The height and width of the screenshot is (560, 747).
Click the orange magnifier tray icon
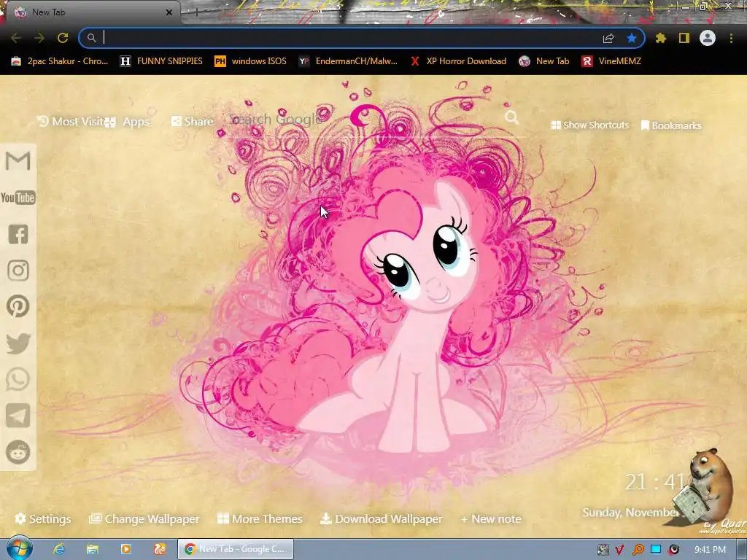tap(638, 550)
